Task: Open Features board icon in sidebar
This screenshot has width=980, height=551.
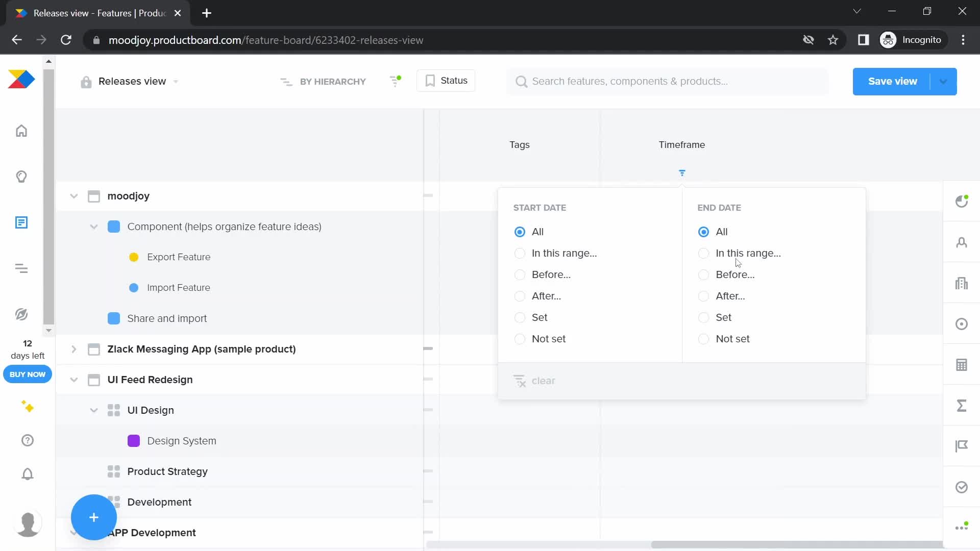Action: pos(21,222)
